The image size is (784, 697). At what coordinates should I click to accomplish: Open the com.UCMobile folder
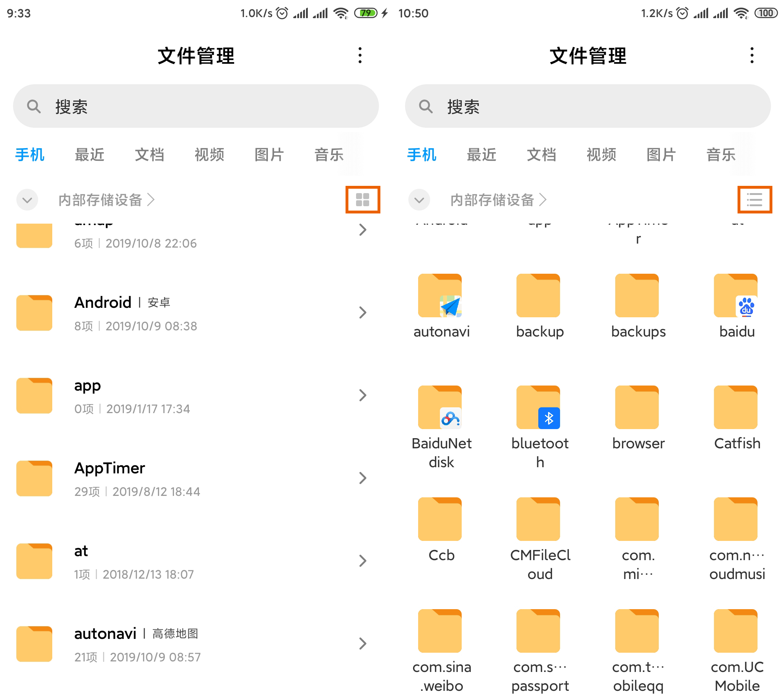(x=735, y=631)
